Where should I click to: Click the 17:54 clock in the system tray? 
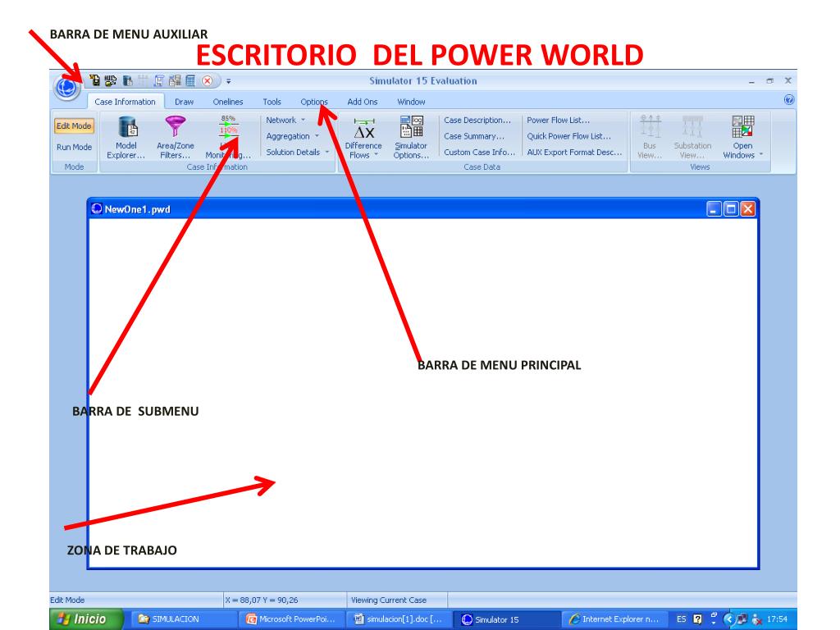[777, 619]
